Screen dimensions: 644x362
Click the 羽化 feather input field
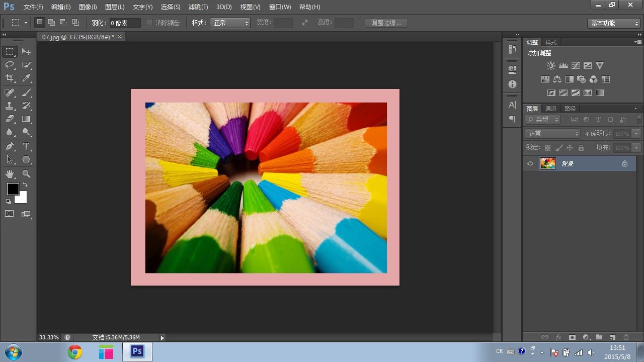(125, 23)
